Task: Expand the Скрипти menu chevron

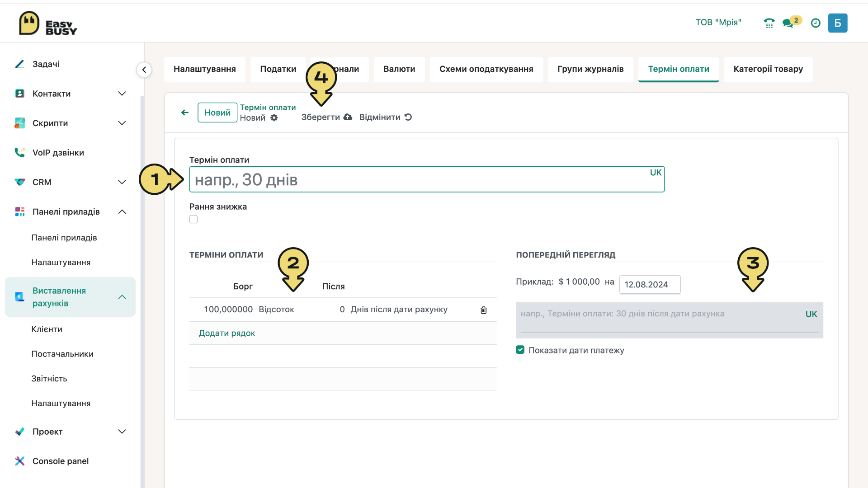Action: 122,123
